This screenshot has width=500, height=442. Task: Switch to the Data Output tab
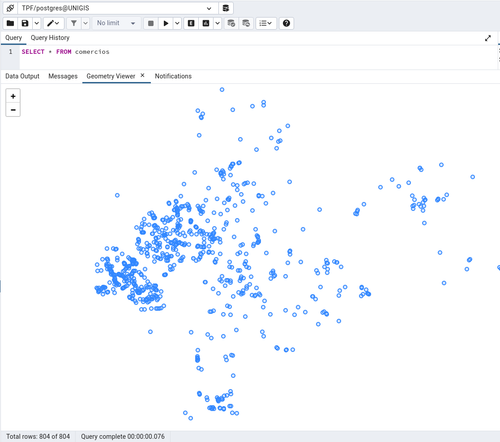pos(22,76)
